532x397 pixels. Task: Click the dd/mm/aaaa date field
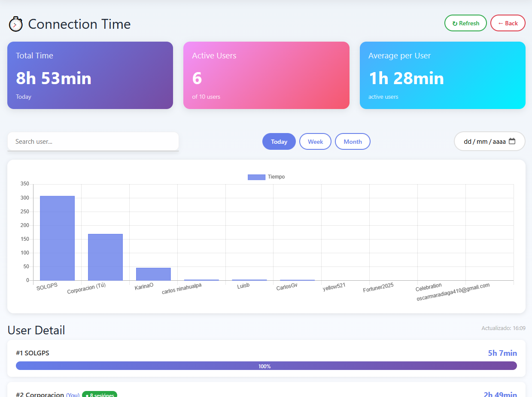489,141
